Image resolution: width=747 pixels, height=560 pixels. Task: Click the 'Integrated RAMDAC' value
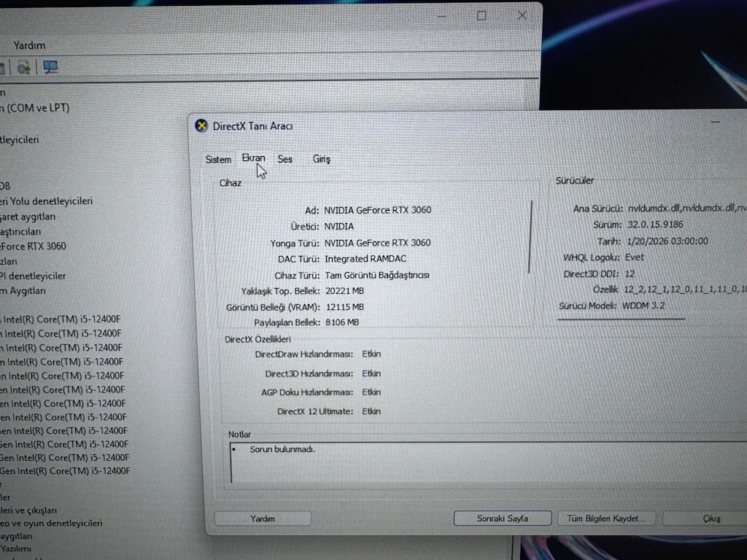click(365, 259)
